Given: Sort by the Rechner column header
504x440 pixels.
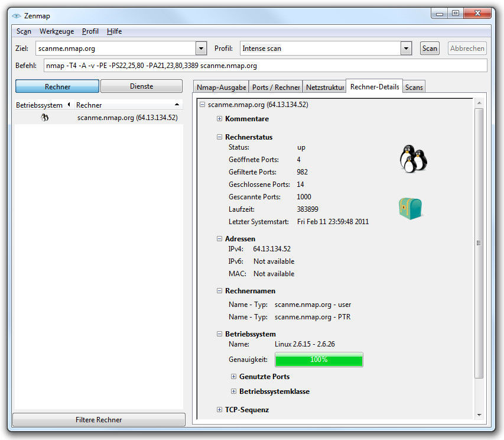Looking at the screenshot, I should coord(128,105).
